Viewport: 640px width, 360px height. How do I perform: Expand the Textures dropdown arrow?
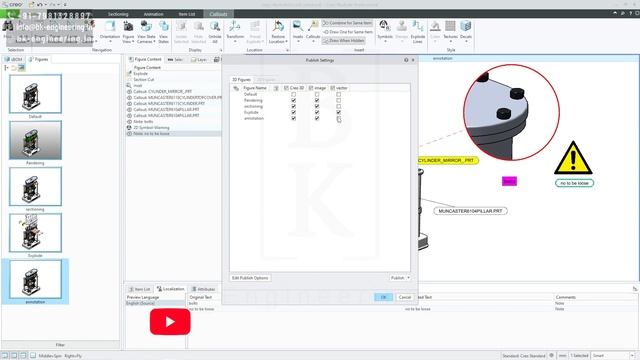click(450, 42)
